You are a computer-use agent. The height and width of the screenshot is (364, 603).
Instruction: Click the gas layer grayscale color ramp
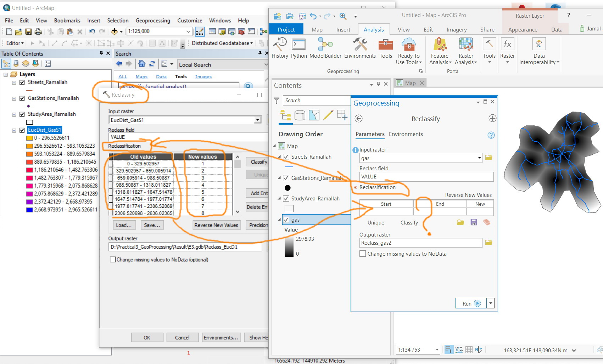tap(289, 246)
